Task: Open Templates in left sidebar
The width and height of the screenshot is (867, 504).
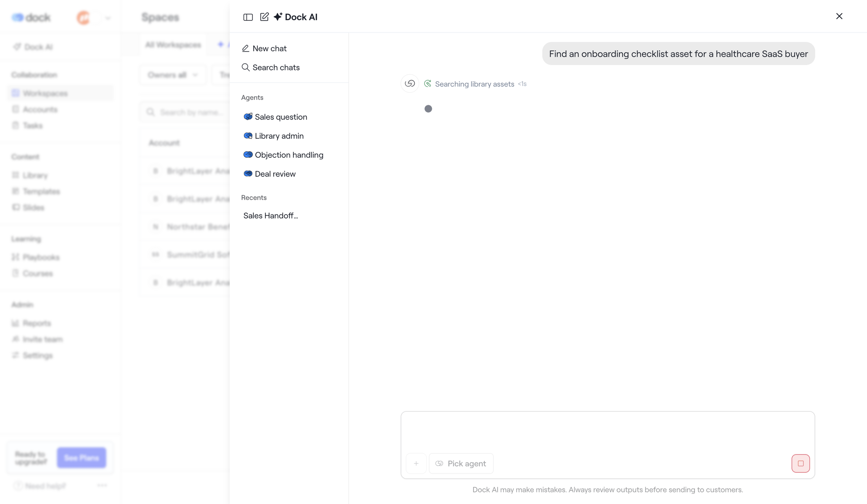Action: 41,191
